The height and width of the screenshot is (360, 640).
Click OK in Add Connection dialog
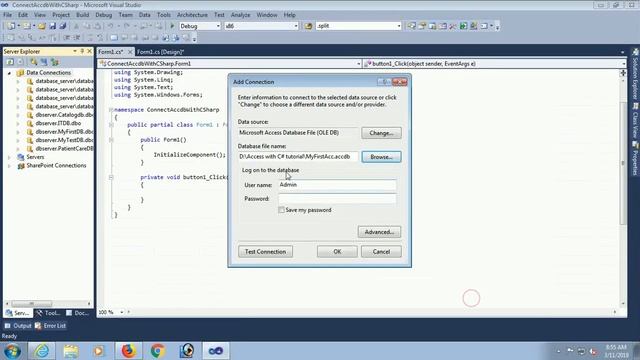[337, 251]
